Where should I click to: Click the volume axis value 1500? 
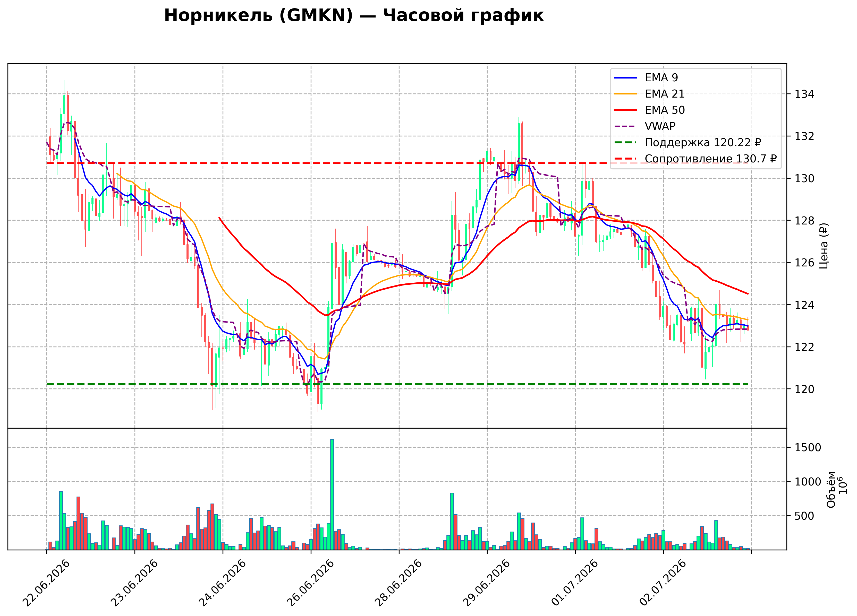(808, 448)
